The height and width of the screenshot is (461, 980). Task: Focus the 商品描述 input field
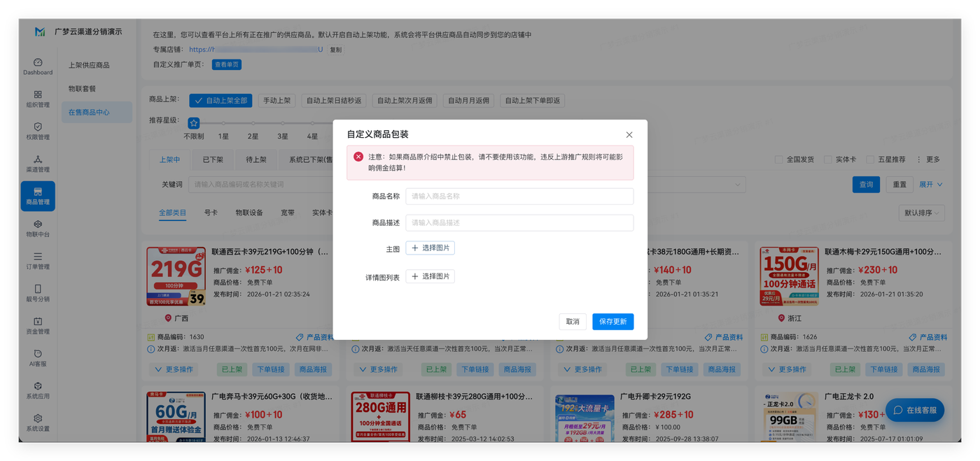[519, 222]
